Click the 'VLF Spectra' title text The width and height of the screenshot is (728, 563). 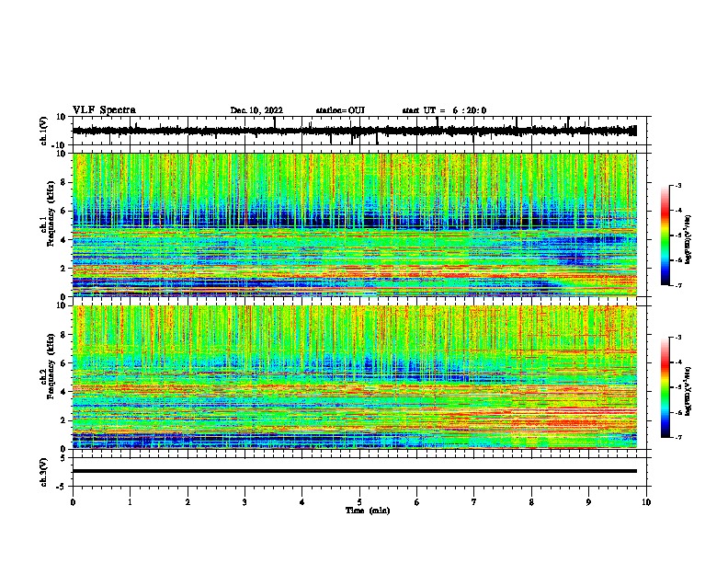[104, 110]
